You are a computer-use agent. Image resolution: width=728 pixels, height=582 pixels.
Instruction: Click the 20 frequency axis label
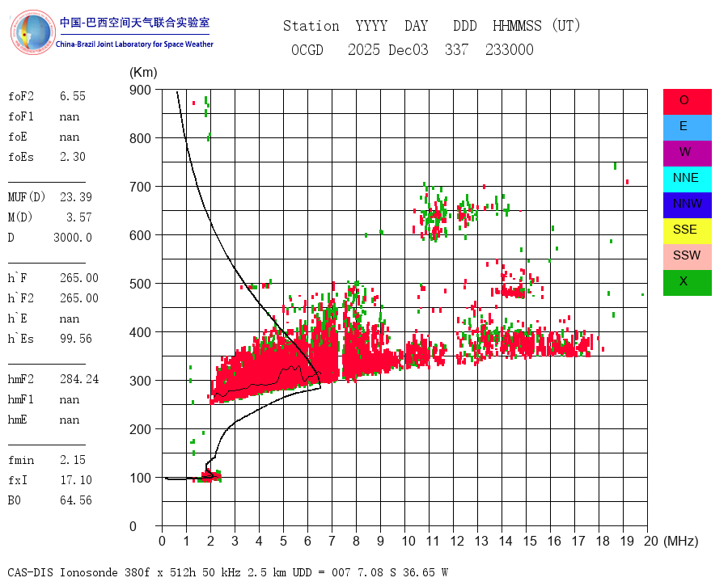[x=651, y=541]
